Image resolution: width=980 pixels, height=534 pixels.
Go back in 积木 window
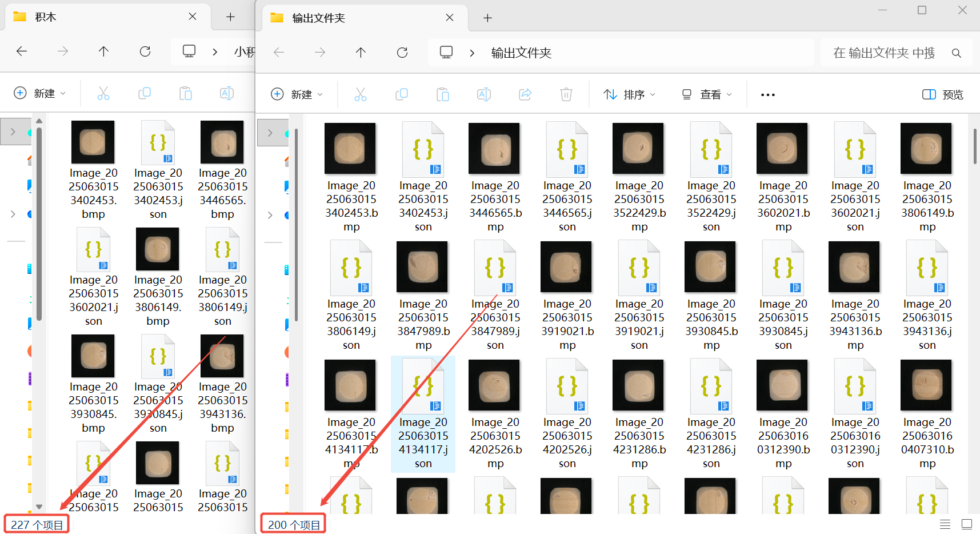click(x=22, y=51)
